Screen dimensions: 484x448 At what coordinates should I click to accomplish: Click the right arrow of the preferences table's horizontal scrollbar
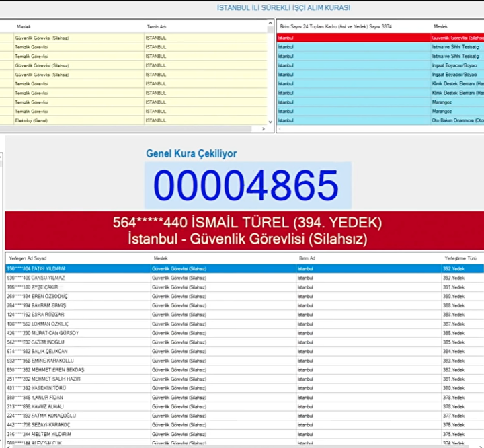(264, 129)
